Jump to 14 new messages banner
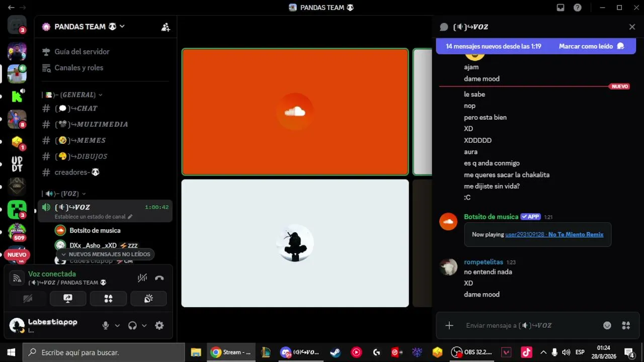Image resolution: width=644 pixels, height=362 pixels. pyautogui.click(x=494, y=46)
